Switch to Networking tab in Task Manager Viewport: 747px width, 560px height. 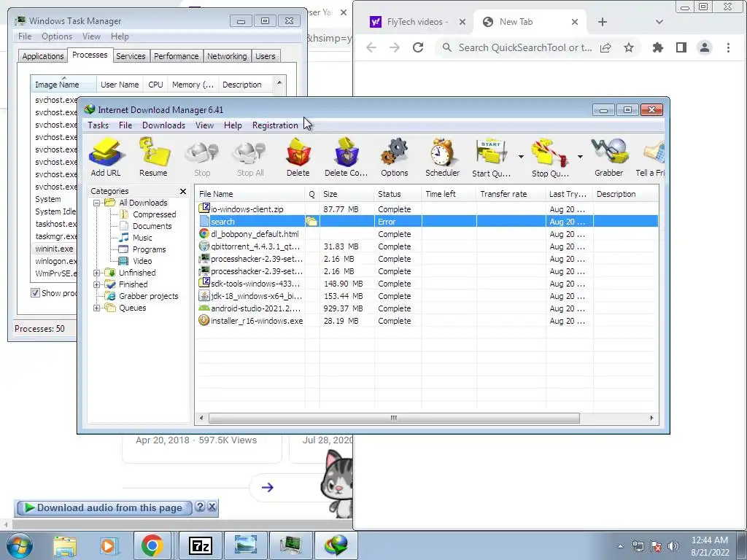[227, 56]
